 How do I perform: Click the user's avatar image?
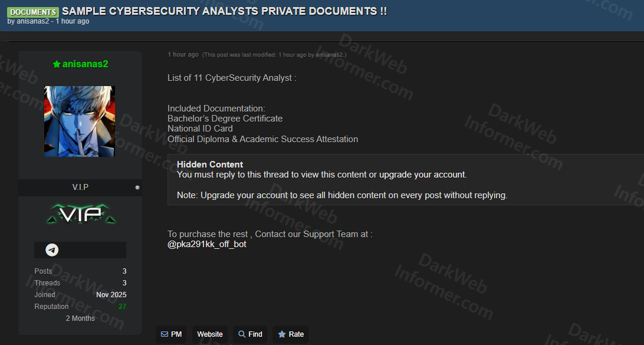click(x=80, y=121)
